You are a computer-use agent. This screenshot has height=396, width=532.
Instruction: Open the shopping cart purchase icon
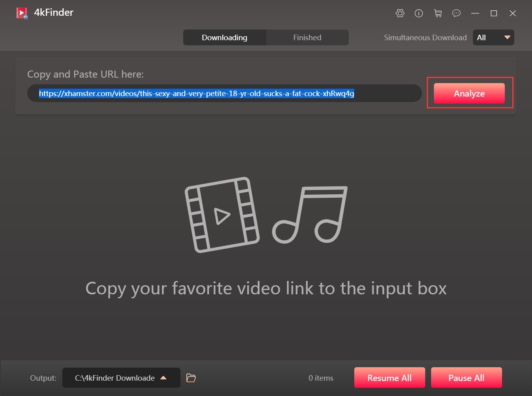pos(437,13)
